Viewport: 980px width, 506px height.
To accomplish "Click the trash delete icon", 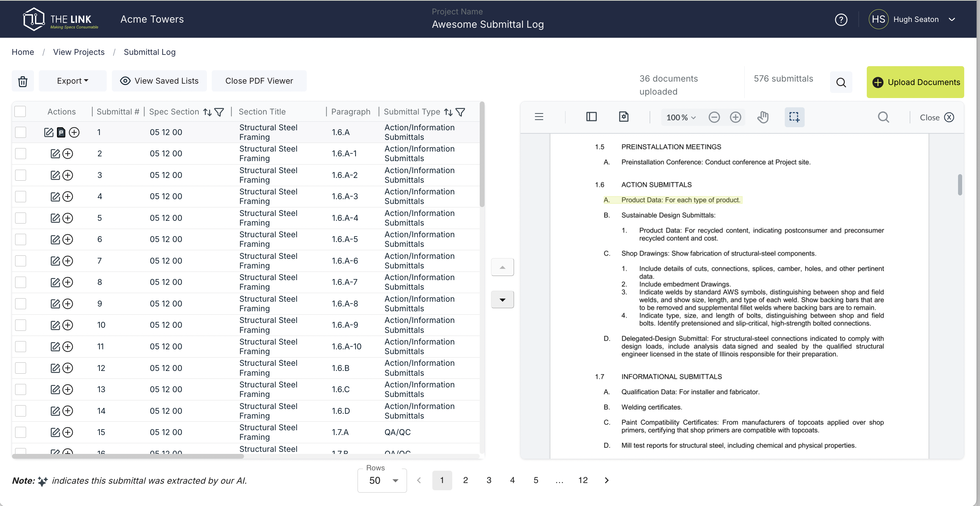I will click(23, 81).
